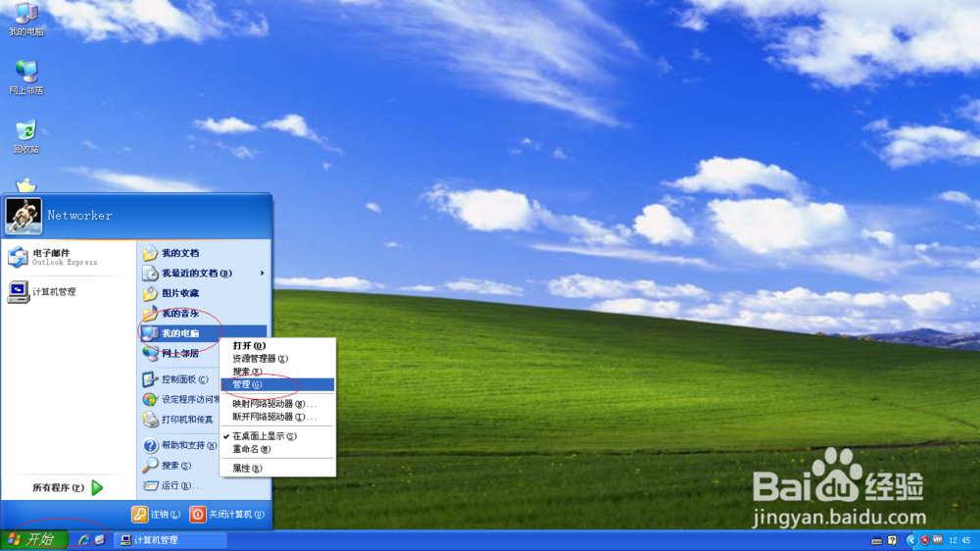
Task: Choose 打开 in the context menu
Action: tap(277, 346)
